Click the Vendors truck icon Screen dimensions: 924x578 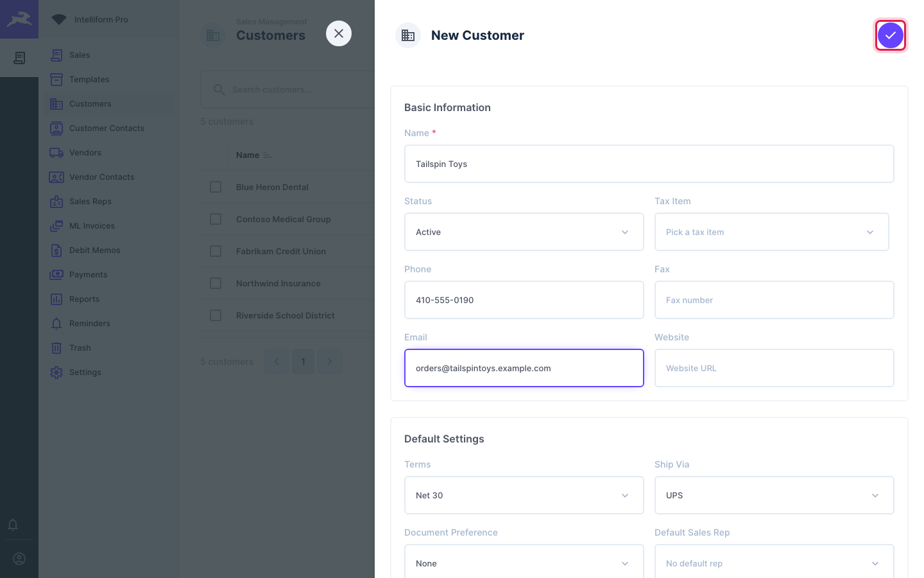56,153
